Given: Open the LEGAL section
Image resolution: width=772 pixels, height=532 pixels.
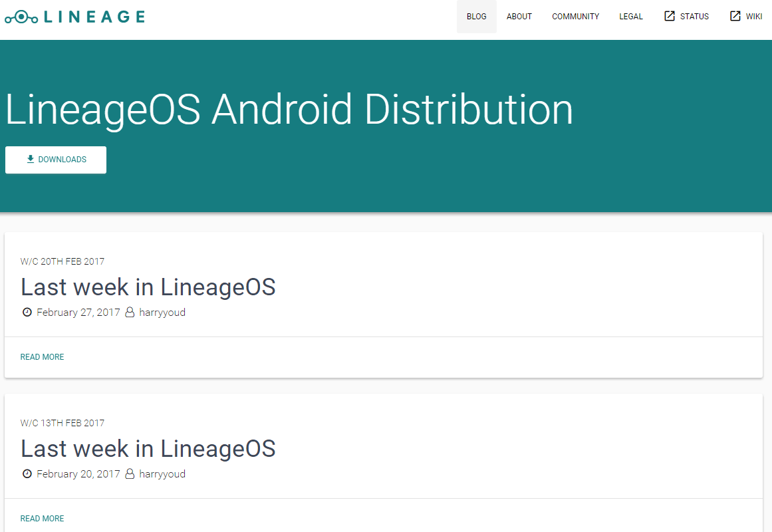Looking at the screenshot, I should tap(630, 16).
